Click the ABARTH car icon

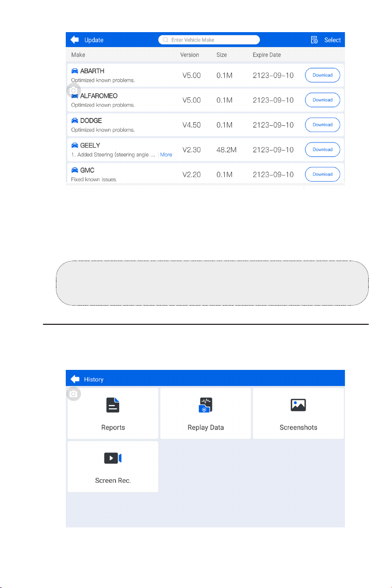[75, 71]
